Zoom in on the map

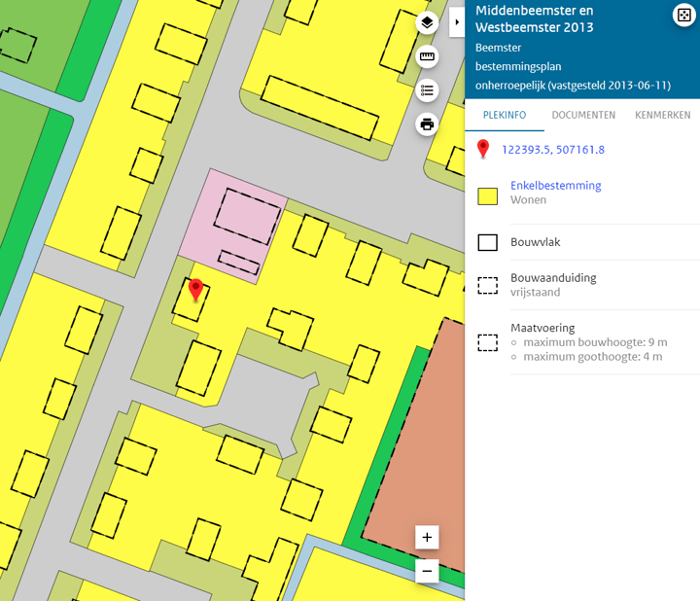pyautogui.click(x=427, y=537)
